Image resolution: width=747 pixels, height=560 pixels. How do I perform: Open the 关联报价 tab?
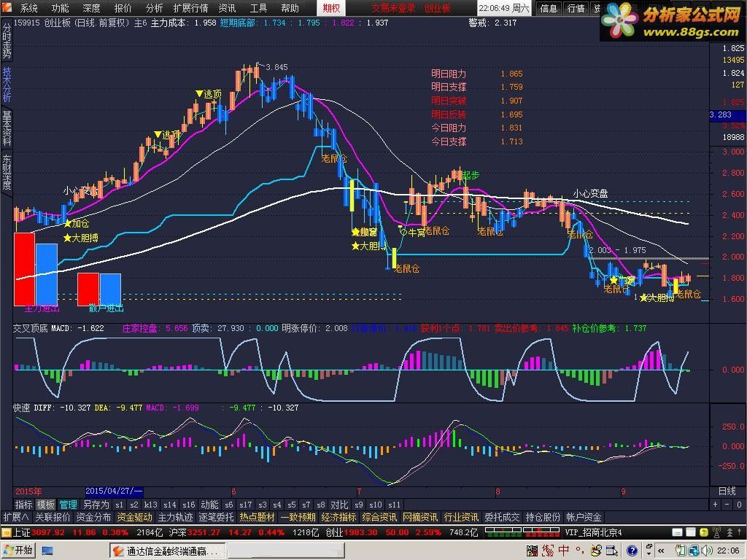pyautogui.click(x=53, y=517)
